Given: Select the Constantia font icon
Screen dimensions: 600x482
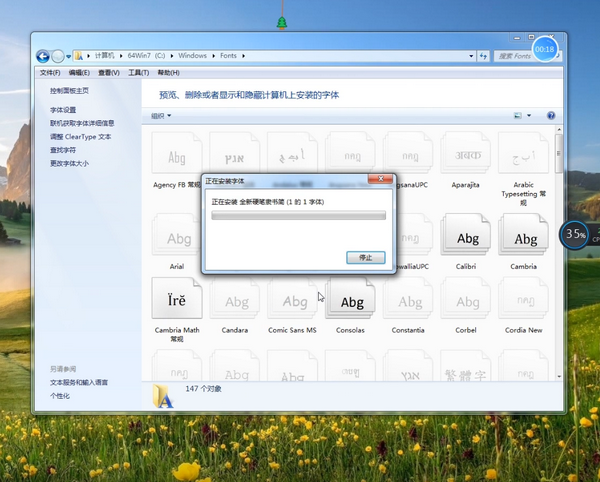Looking at the screenshot, I should (408, 298).
